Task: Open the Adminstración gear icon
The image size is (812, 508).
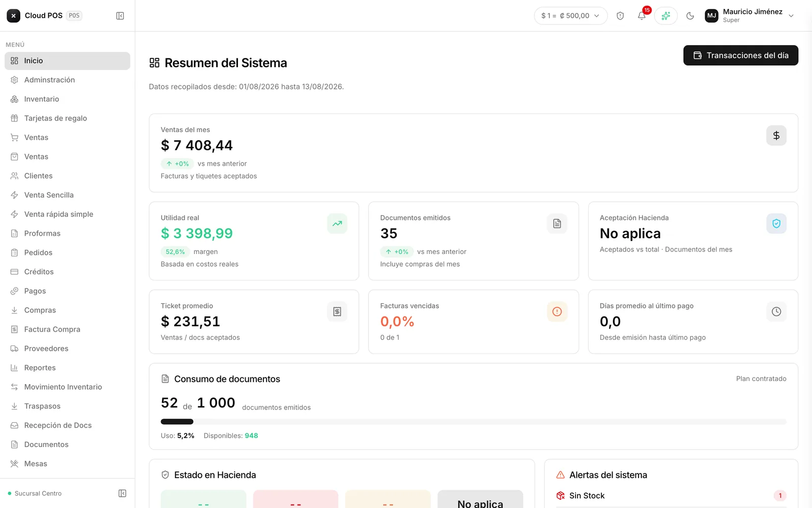Action: 14,80
